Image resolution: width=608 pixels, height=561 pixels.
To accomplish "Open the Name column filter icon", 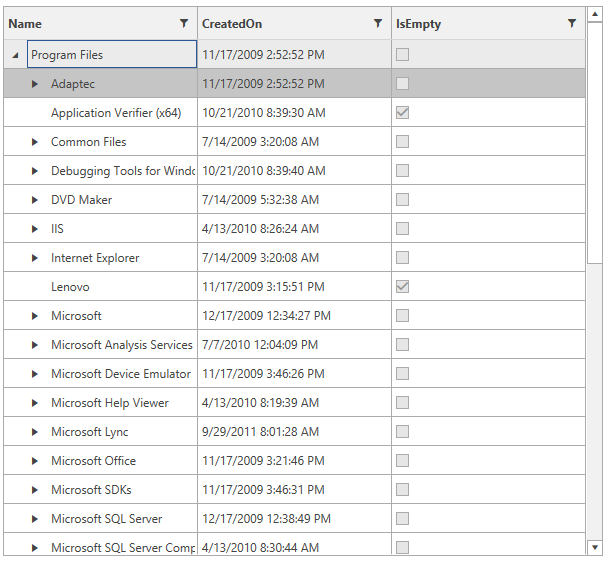I will tap(184, 24).
